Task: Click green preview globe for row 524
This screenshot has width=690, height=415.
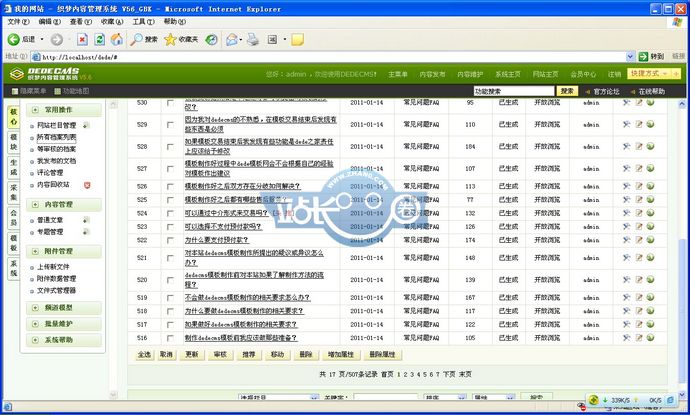Action: pyautogui.click(x=650, y=213)
